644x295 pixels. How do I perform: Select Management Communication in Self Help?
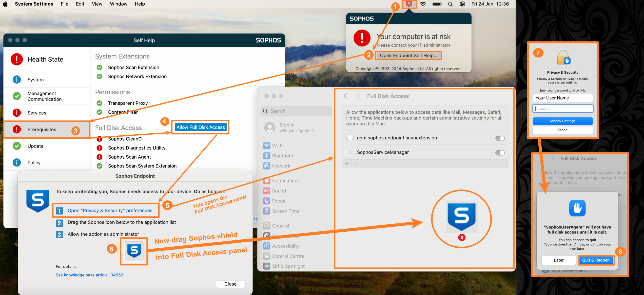pos(47,96)
